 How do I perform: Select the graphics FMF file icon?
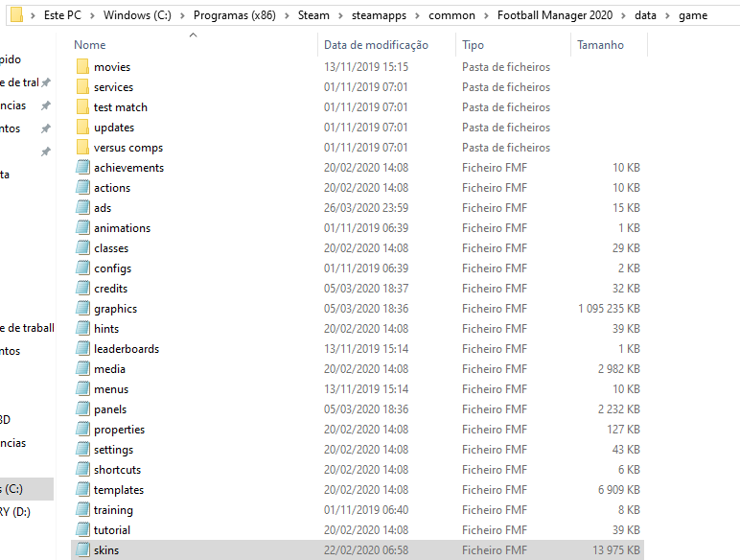click(x=82, y=309)
